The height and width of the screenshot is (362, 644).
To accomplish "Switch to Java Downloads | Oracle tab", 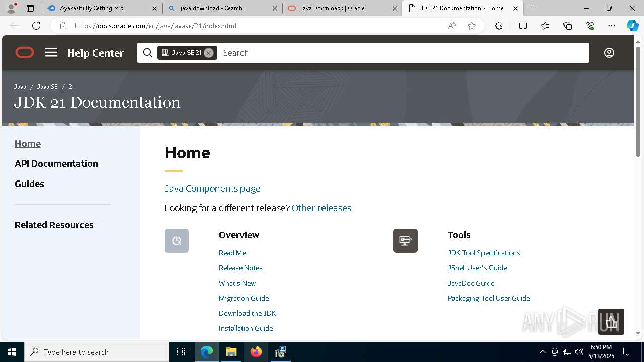I will 343,8.
